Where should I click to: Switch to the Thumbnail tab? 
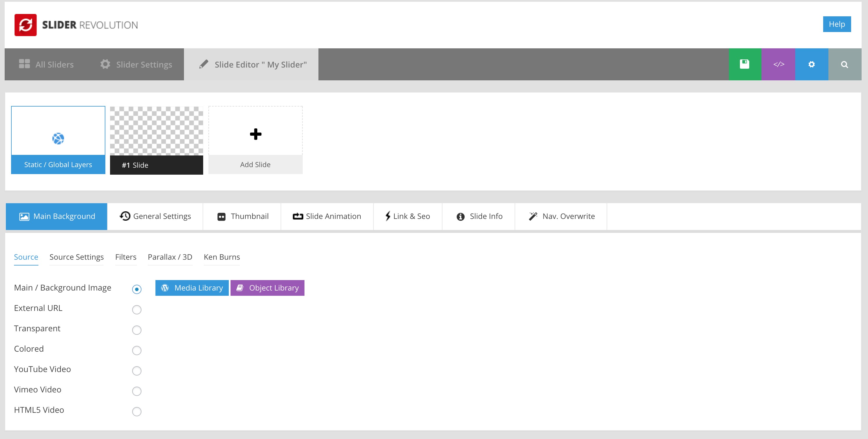point(242,216)
